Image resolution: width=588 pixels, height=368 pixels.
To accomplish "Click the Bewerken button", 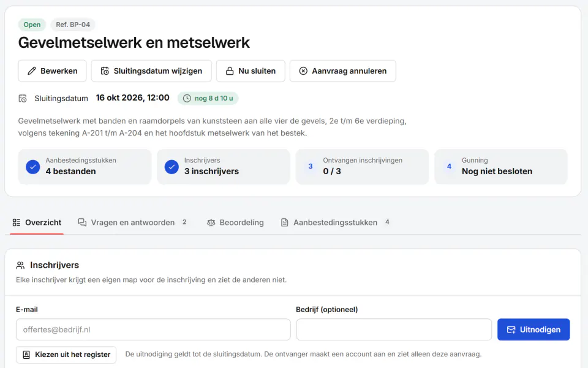I will click(53, 71).
